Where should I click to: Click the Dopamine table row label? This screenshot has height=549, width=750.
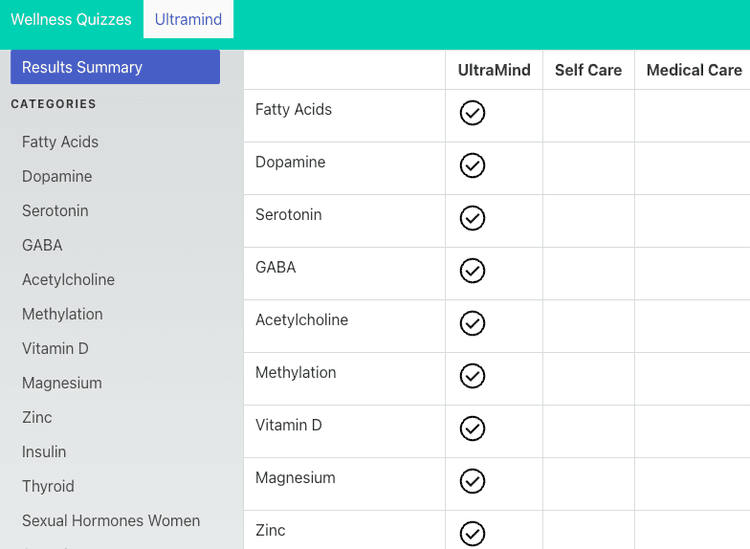[290, 162]
